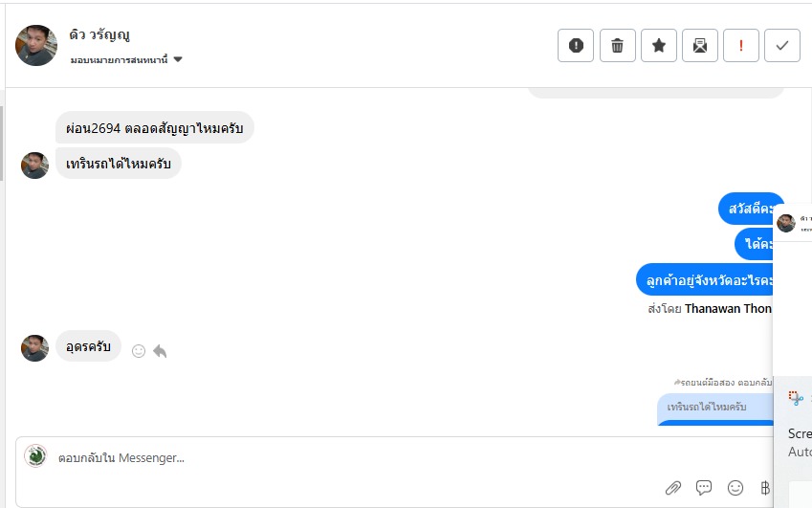The image size is (812, 508).
Task: Click the page logo in reply box
Action: tap(35, 456)
